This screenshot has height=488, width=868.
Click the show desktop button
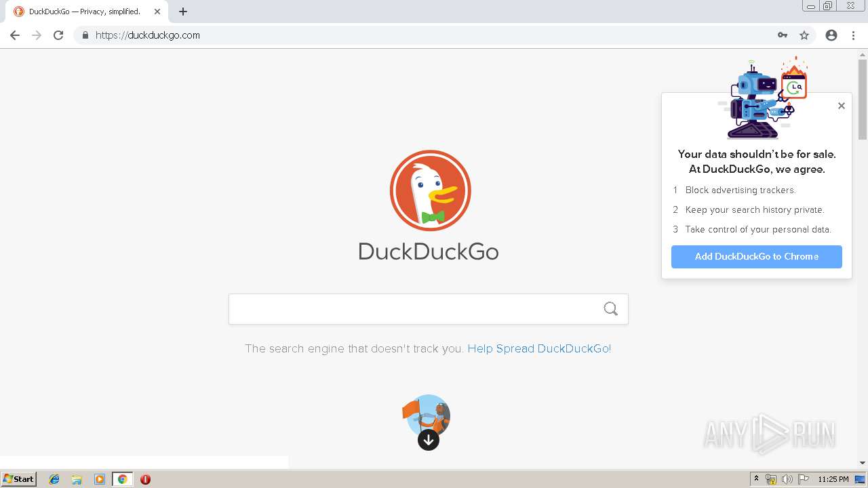(861, 479)
